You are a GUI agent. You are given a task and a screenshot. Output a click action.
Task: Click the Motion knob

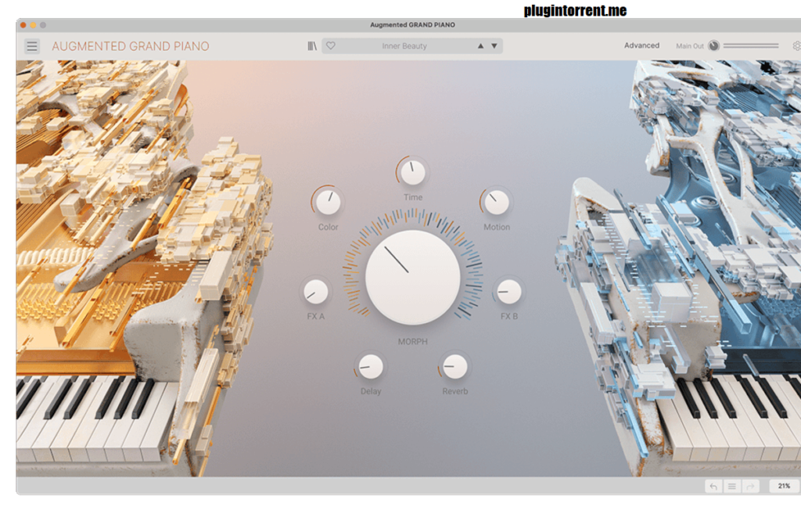(x=497, y=203)
